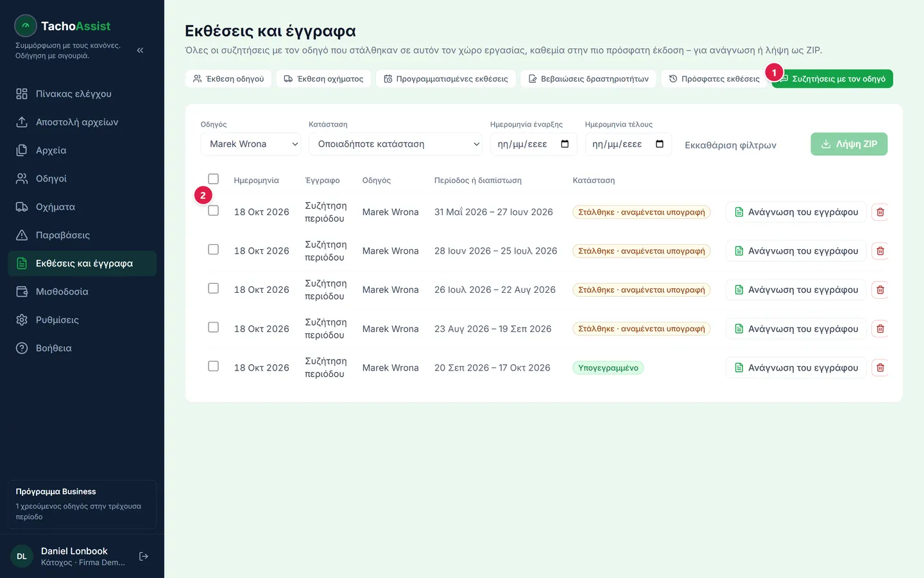Viewport: 924px width, 578px height.
Task: Click the TachoAssist logo icon
Action: (x=26, y=26)
